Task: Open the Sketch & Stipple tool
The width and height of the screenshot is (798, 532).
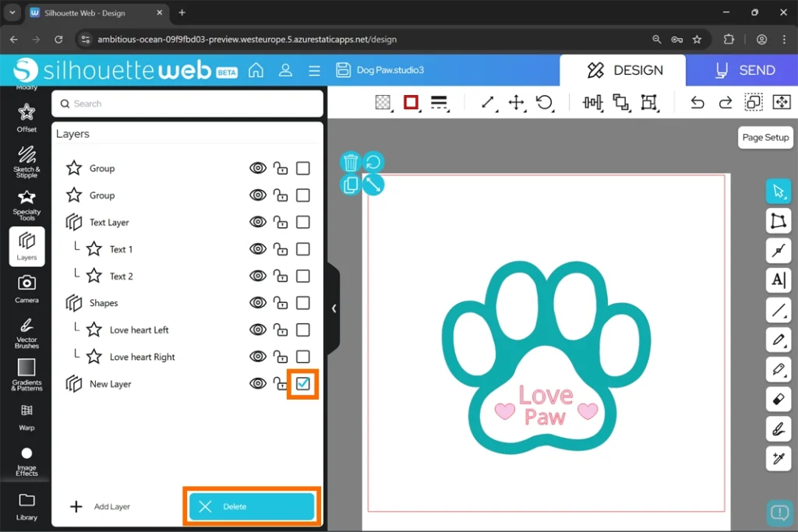Action: [26, 160]
